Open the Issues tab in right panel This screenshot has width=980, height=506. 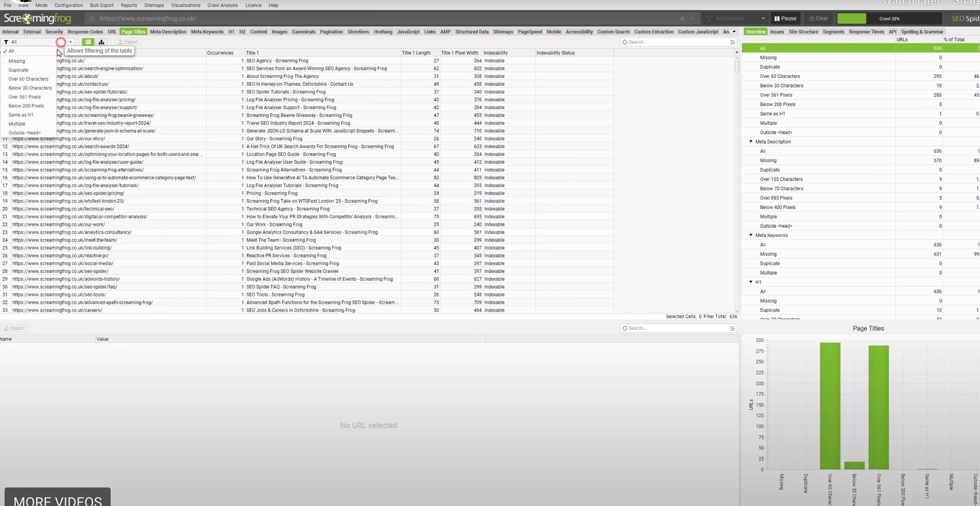tap(777, 32)
